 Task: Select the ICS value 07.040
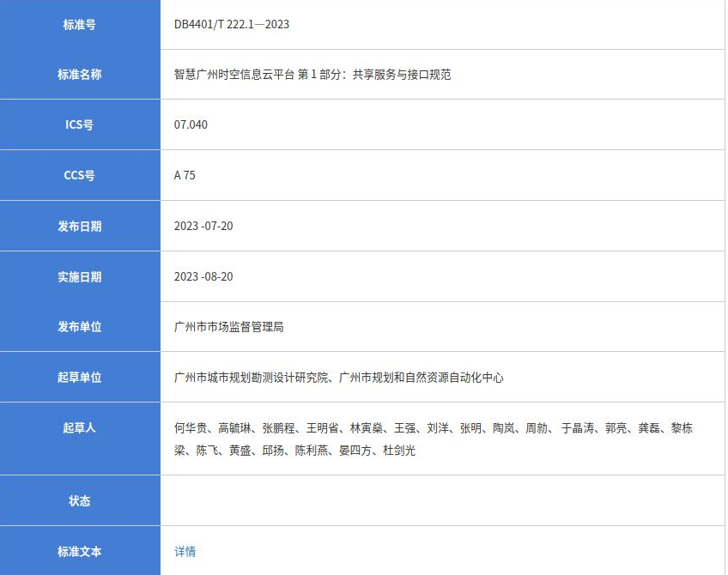coord(191,124)
